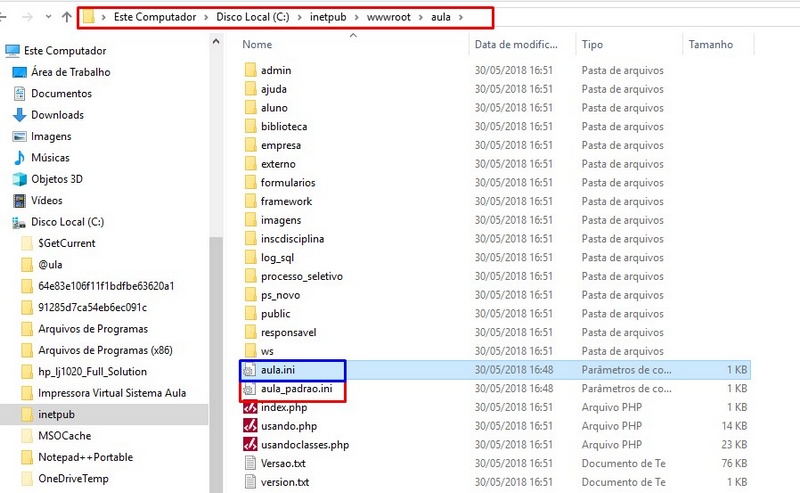Sort by the Tamanho column header
The height and width of the screenshot is (493, 800).
click(711, 44)
